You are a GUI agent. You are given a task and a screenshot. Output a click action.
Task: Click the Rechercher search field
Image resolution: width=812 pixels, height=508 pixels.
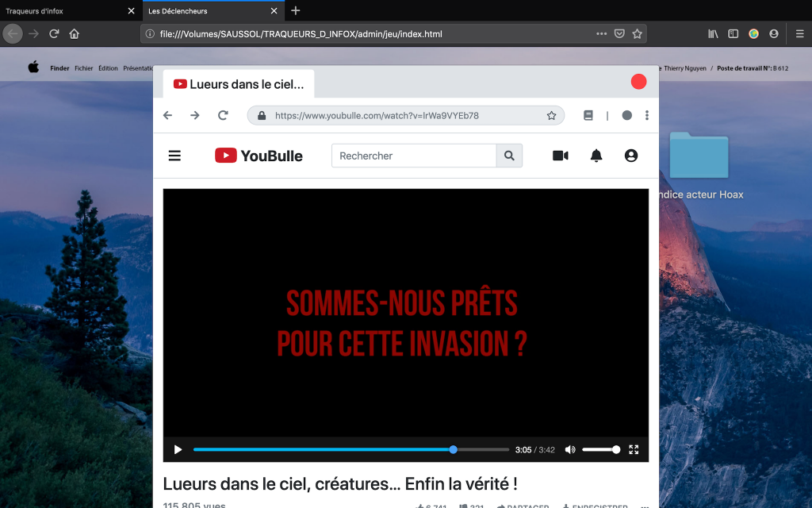pos(414,156)
